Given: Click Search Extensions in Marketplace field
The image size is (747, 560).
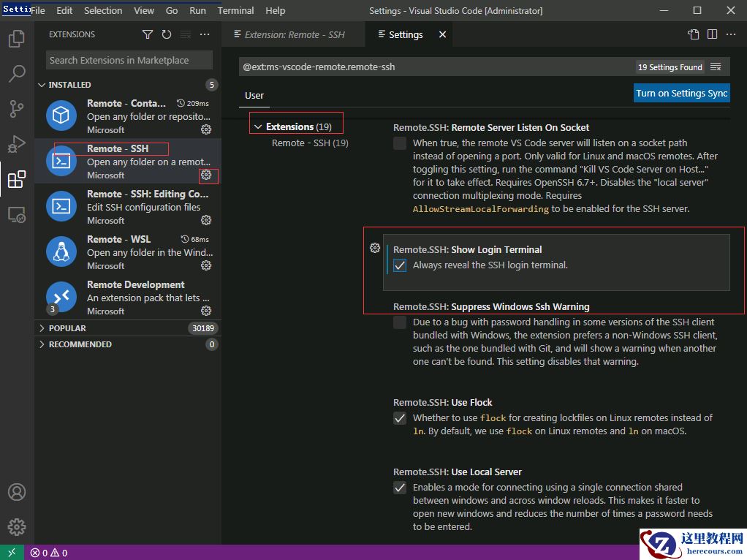Looking at the screenshot, I should (129, 61).
